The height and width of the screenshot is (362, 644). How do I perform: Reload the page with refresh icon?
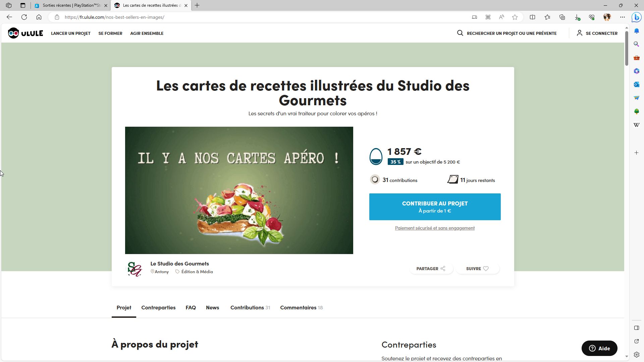[24, 17]
